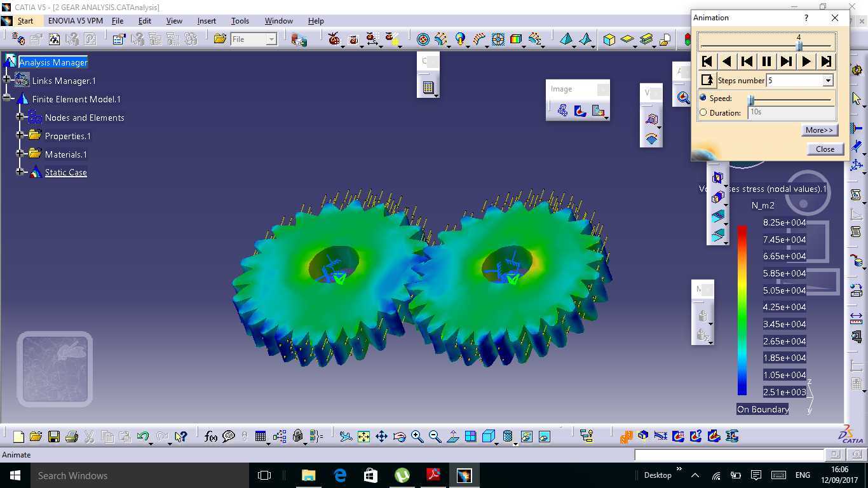Click the More>> button in Animation dialog

819,130
